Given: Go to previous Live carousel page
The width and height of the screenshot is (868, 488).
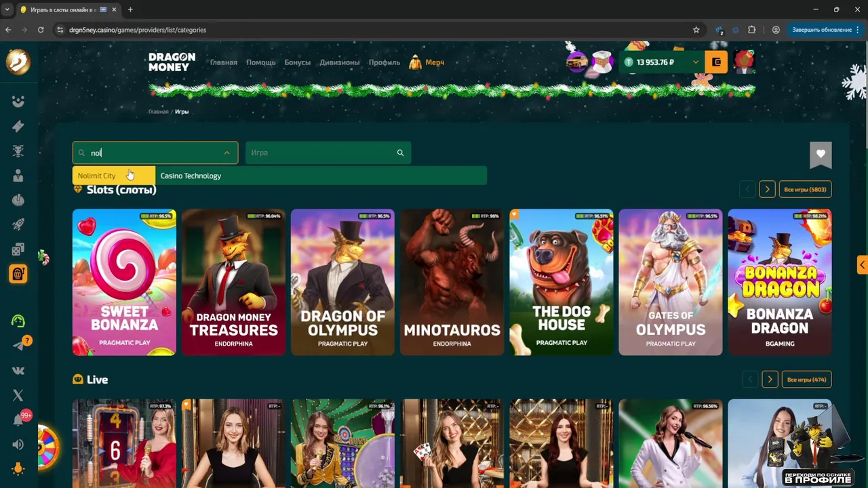Looking at the screenshot, I should click(750, 380).
